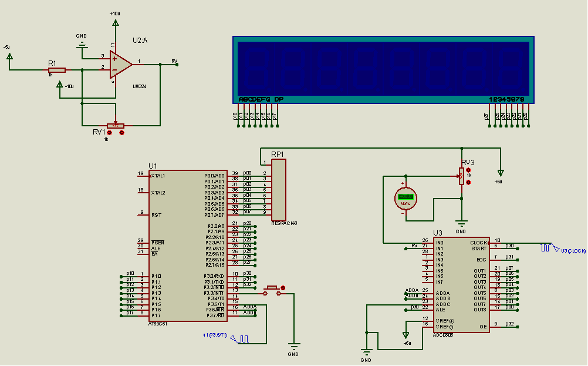Viewport: 588px width, 366px height.
Task: Click the AT89C51 part label under U1
Action: coord(158,324)
